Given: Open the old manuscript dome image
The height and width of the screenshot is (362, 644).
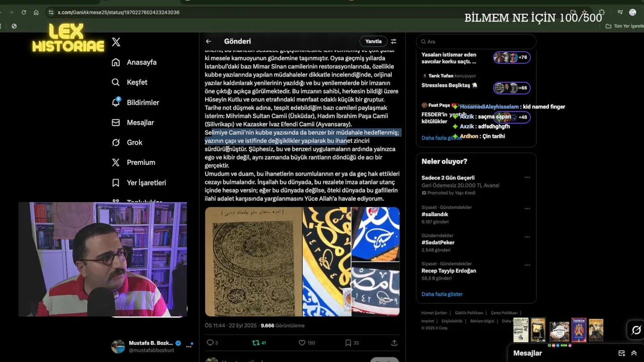Looking at the screenshot, I should click(253, 261).
